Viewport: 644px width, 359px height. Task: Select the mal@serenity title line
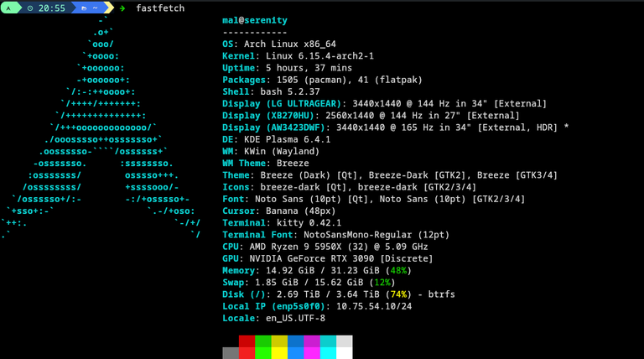tap(255, 20)
